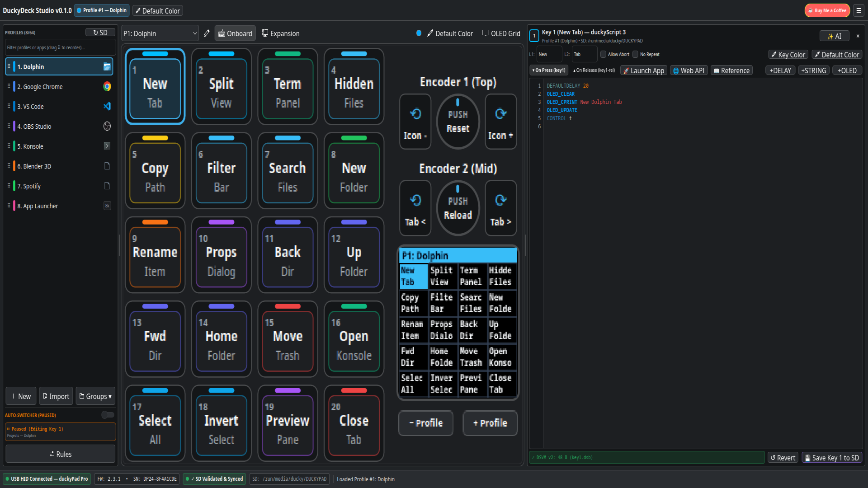Screen dimensions: 868x488
Task: Click Save Key 1 to SD
Action: (832, 458)
